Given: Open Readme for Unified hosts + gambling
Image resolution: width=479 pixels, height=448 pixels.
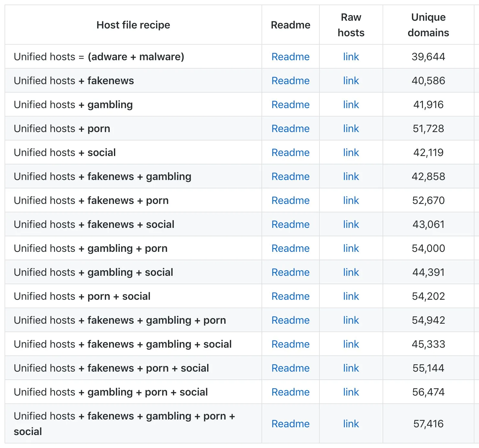Looking at the screenshot, I should click(x=290, y=105).
